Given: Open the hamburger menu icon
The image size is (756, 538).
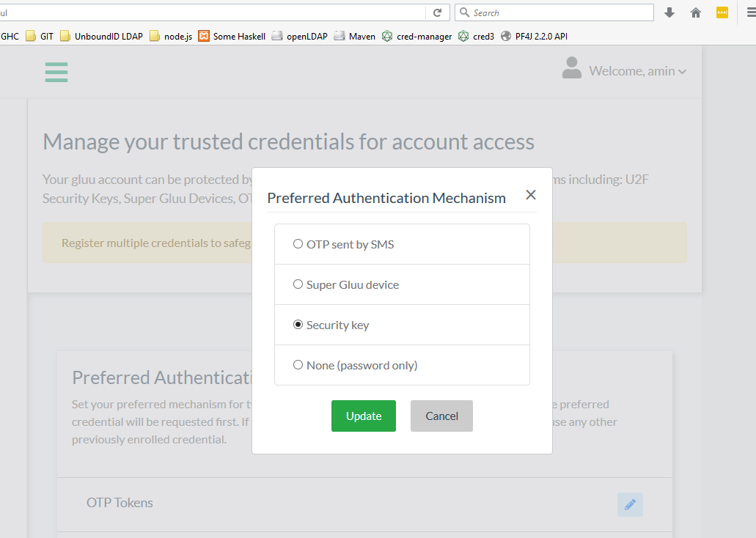Looking at the screenshot, I should click(56, 72).
